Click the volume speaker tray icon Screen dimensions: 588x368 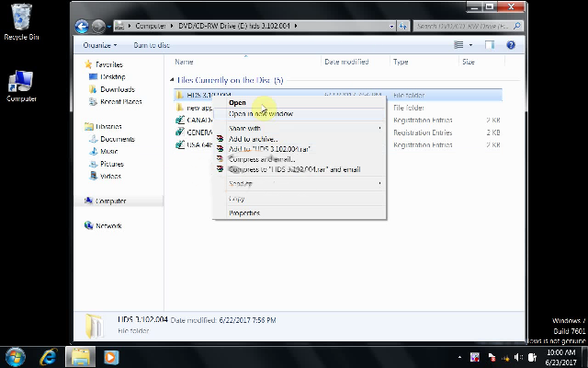(518, 357)
